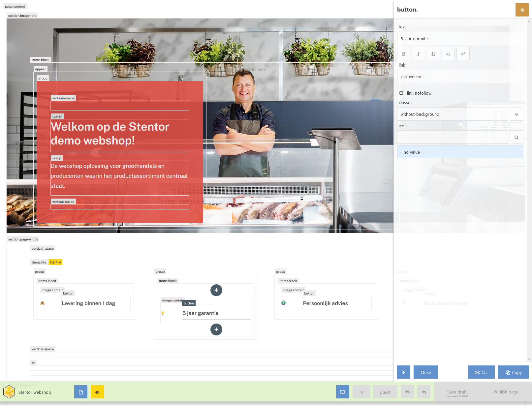Viewport: 532px width, 407px height.
Task: Change the 'nl' language selector
Action: click(x=361, y=392)
